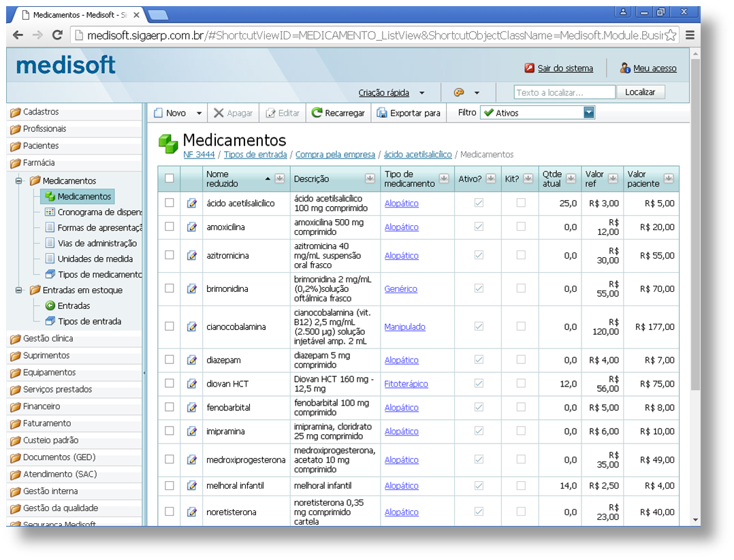Open Nome reduzido column filter arrow
Image resolution: width=734 pixels, height=560 pixels.
[279, 178]
